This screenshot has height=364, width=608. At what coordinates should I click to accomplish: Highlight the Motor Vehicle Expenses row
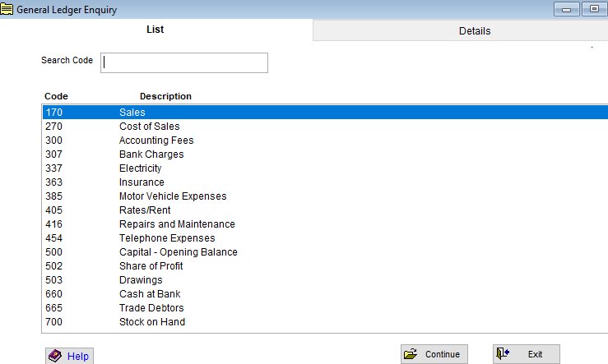pos(172,196)
